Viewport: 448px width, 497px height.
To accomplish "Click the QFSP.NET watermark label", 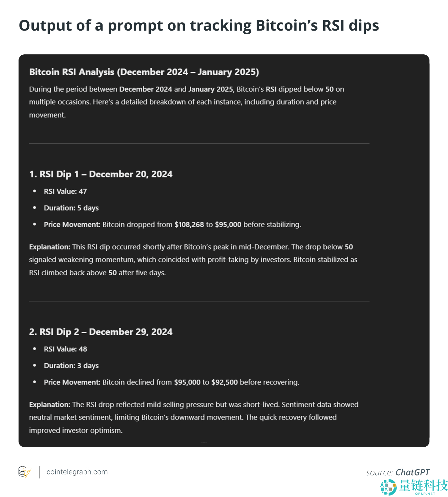I will point(425,494).
